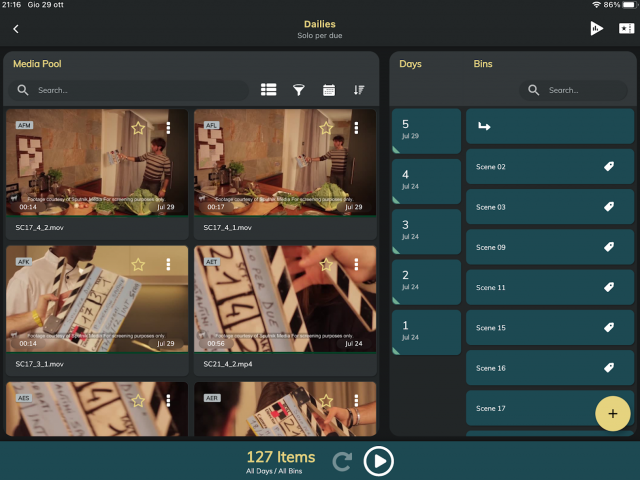Viewport: 640px width, 480px height.
Task: Switch Media Pool to list view
Action: (x=268, y=90)
